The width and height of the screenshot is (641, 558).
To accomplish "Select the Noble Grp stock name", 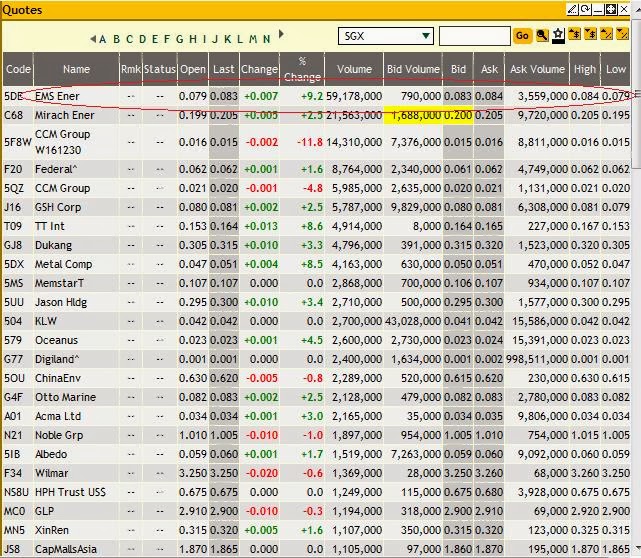I will tap(59, 435).
